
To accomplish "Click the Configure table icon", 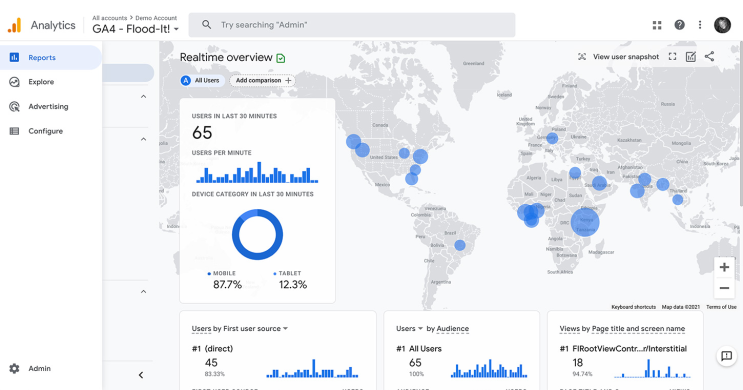I will point(14,131).
